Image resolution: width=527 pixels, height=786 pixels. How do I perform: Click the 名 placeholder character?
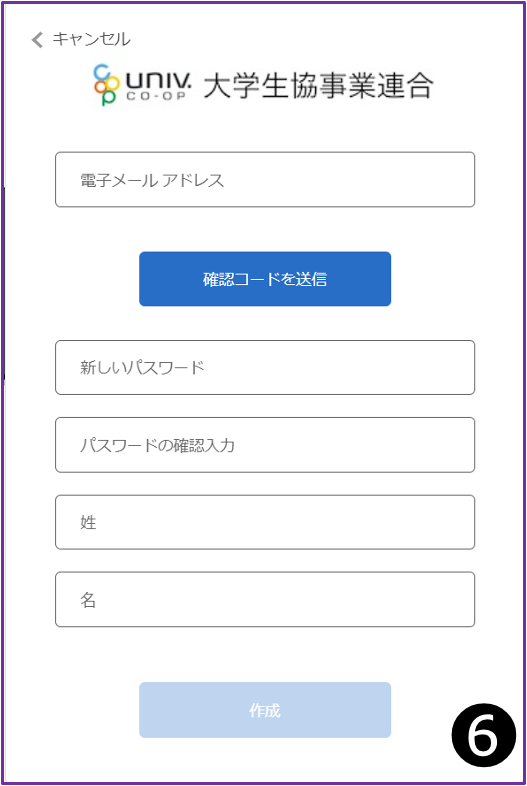88,599
